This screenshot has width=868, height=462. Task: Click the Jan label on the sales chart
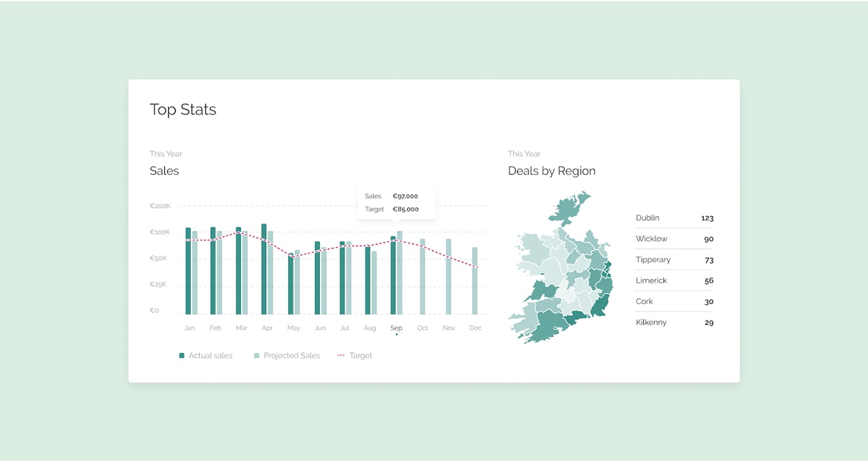click(189, 328)
